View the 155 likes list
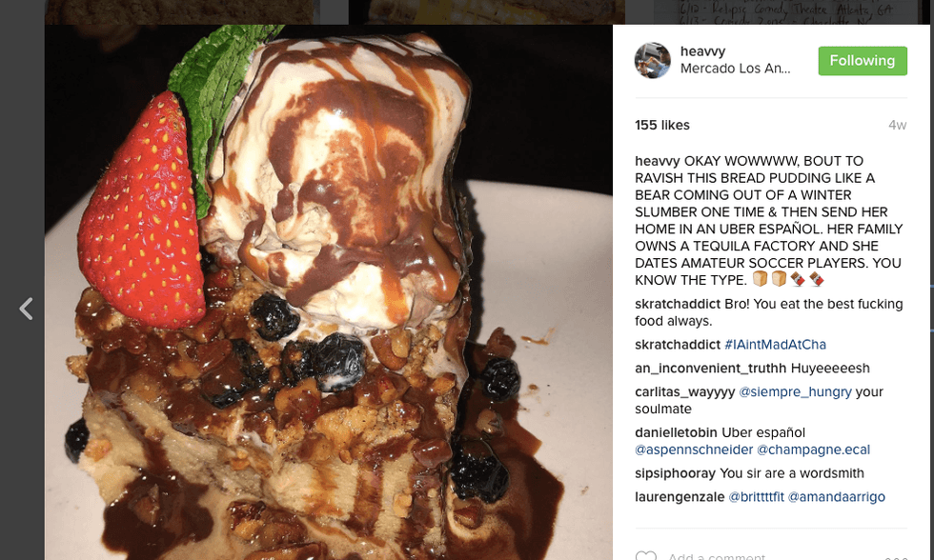The height and width of the screenshot is (560, 934). pyautogui.click(x=662, y=125)
